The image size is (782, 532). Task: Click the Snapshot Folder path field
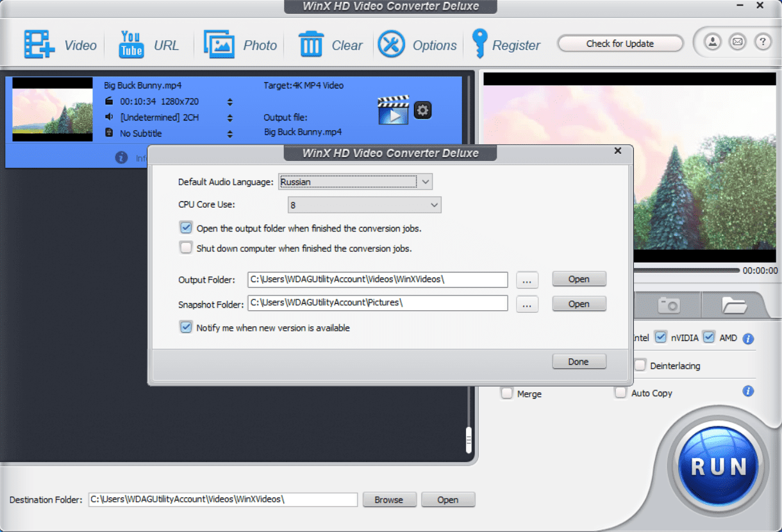(x=378, y=303)
